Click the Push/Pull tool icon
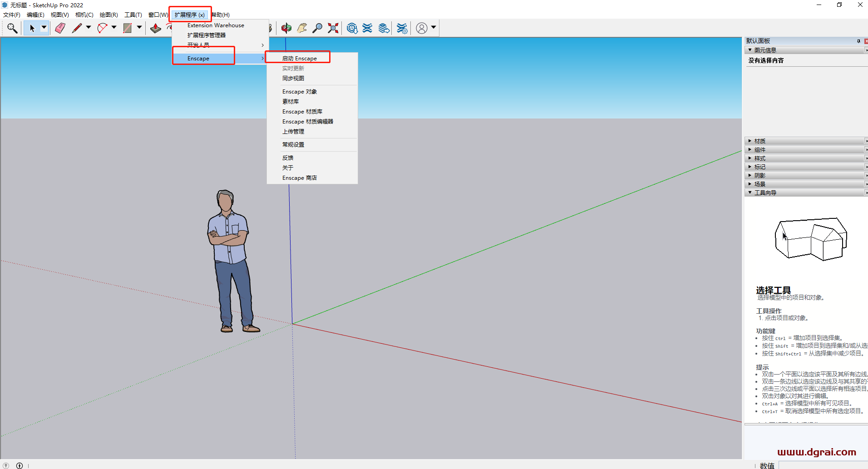868x469 pixels. [155, 28]
